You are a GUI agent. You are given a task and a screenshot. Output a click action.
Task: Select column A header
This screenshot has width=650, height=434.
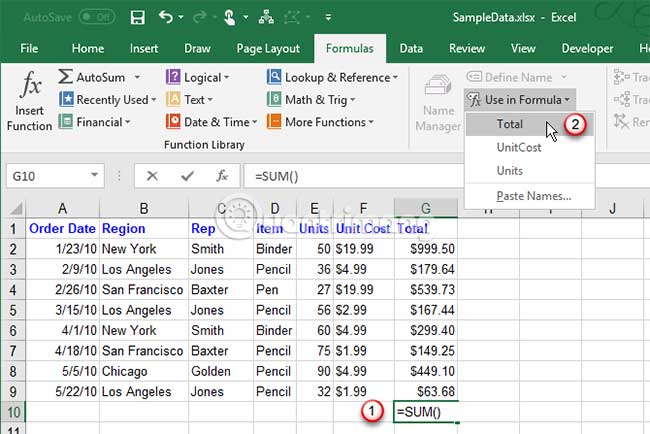pos(63,208)
